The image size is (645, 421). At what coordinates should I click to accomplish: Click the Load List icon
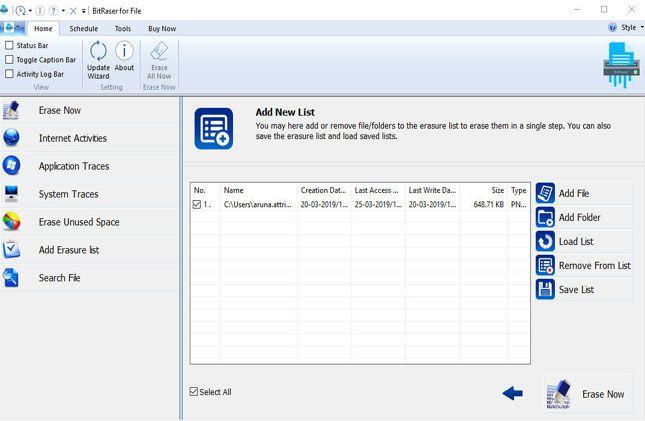[x=546, y=241]
